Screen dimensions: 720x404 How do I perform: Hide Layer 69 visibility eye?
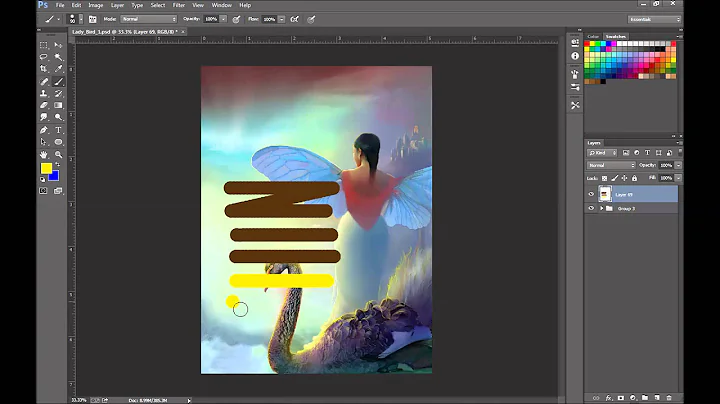[x=591, y=194]
